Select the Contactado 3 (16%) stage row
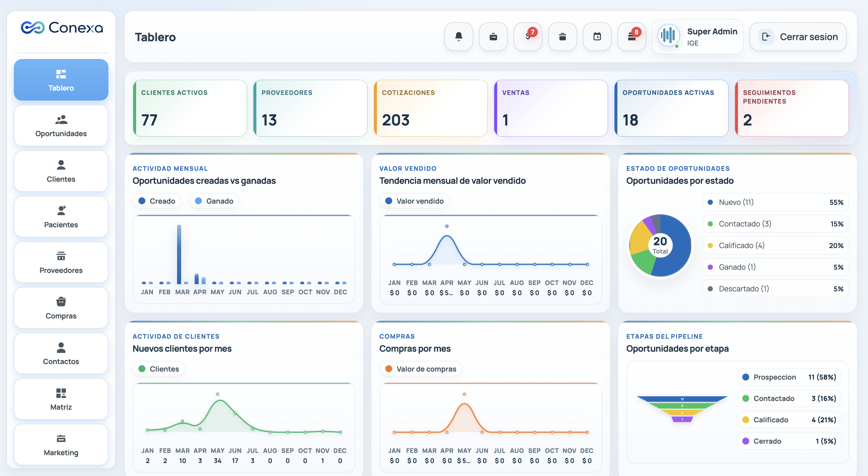 click(x=789, y=398)
